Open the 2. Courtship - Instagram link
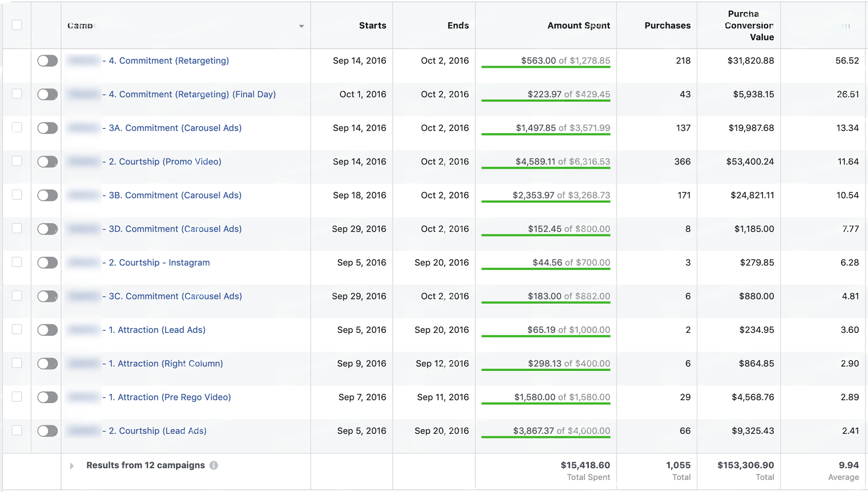The image size is (868, 492). (x=156, y=263)
